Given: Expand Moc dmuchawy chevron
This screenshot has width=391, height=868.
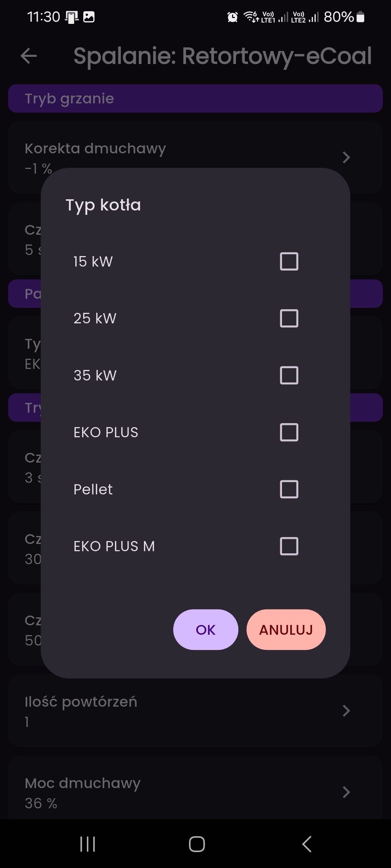Looking at the screenshot, I should click(346, 792).
